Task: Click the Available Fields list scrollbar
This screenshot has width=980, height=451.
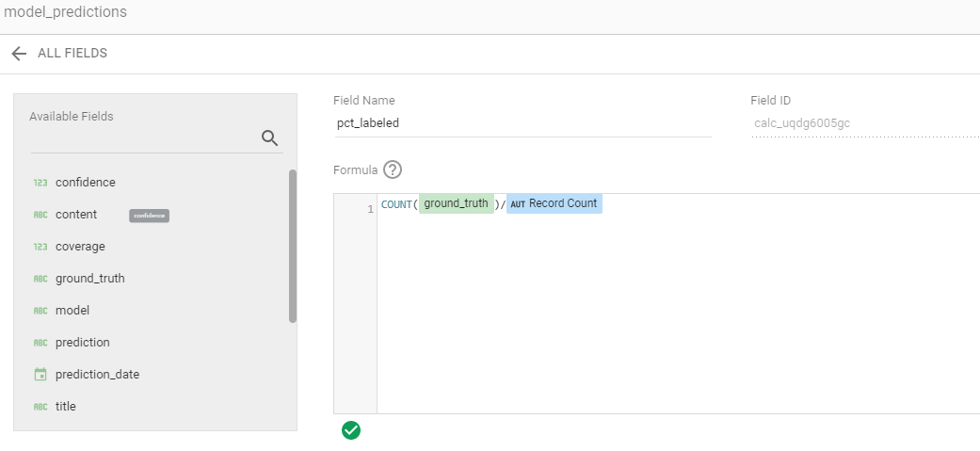Action: click(293, 245)
